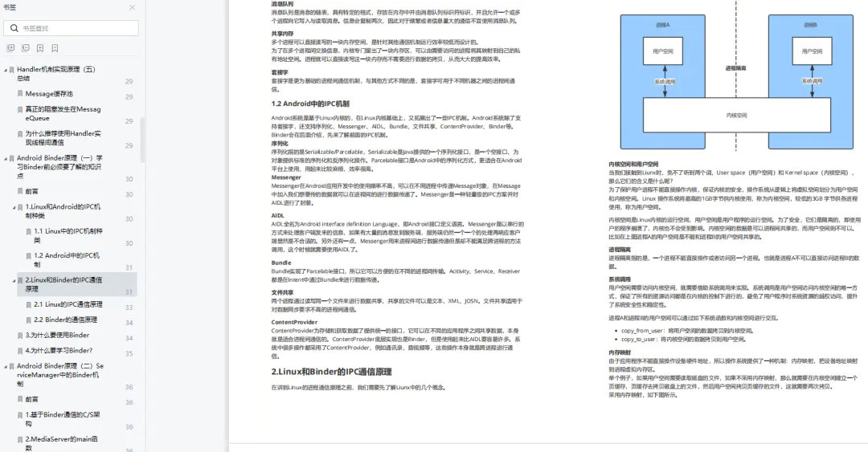Click the add bookmark icon in the toolbar
Viewport: 868px width, 452px height.
tap(40, 48)
